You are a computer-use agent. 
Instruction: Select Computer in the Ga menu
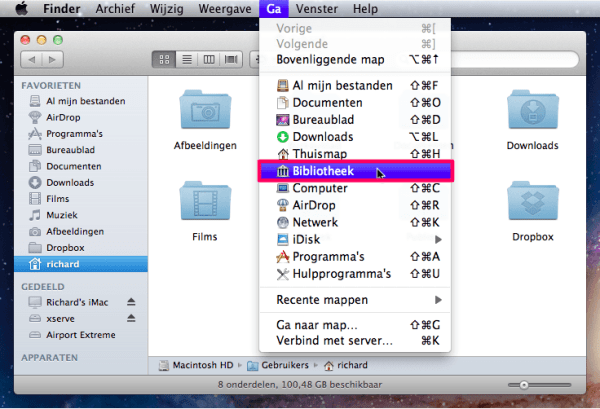355,188
